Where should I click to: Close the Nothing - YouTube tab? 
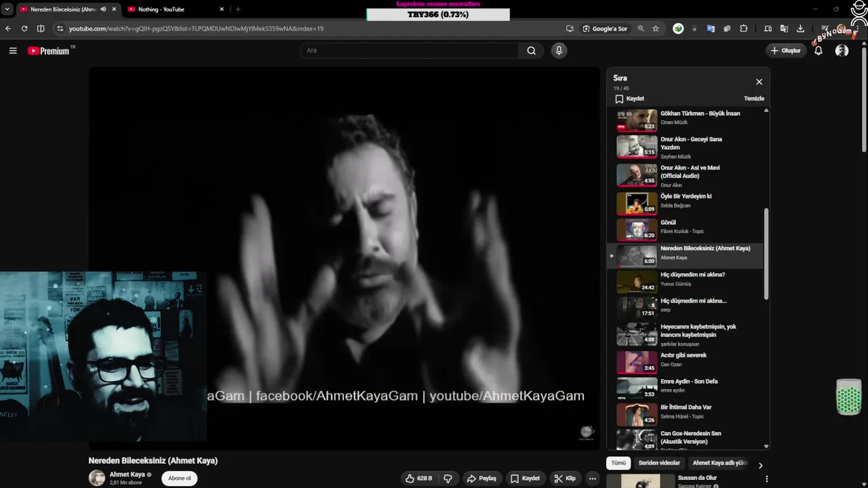click(222, 9)
